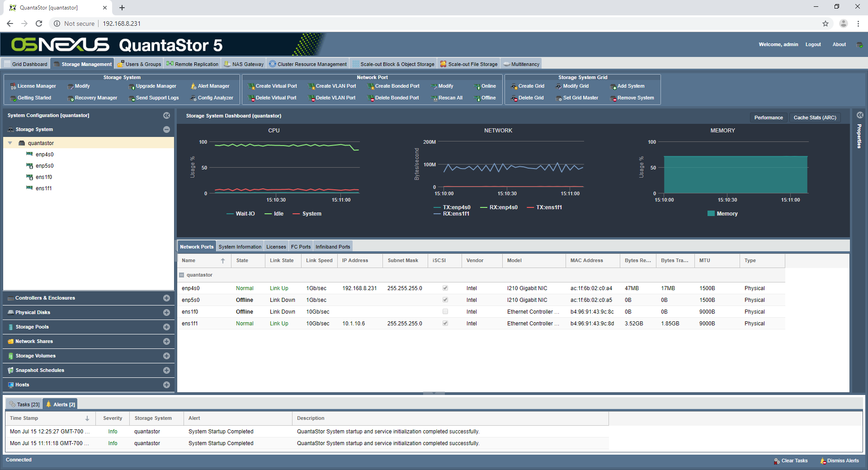The height and width of the screenshot is (470, 868).
Task: Click Set Grid Master
Action: click(x=577, y=98)
